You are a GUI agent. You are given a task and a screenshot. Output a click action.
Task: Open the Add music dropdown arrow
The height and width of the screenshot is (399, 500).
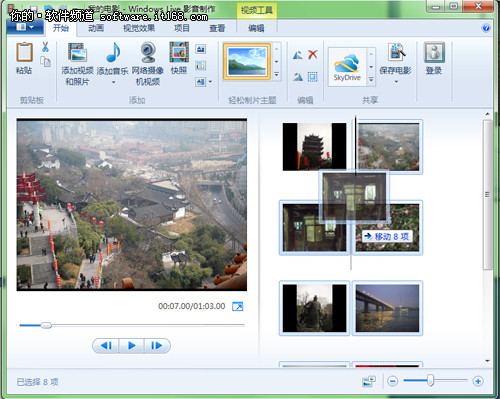click(x=113, y=82)
